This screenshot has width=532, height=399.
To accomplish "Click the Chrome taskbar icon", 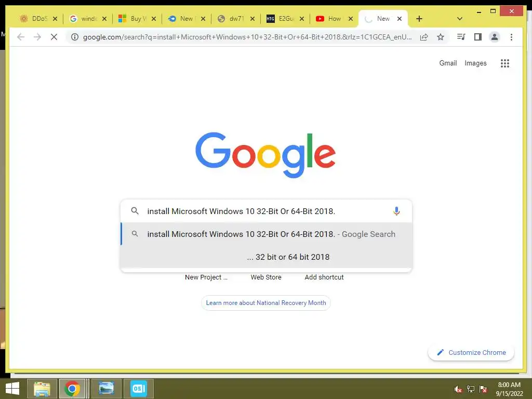I will 72,389.
